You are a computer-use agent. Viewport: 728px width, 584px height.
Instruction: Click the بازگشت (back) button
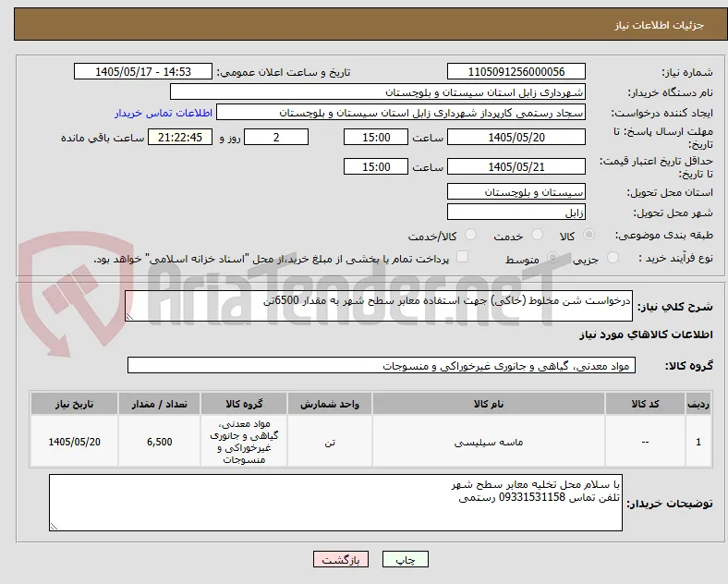tap(341, 559)
